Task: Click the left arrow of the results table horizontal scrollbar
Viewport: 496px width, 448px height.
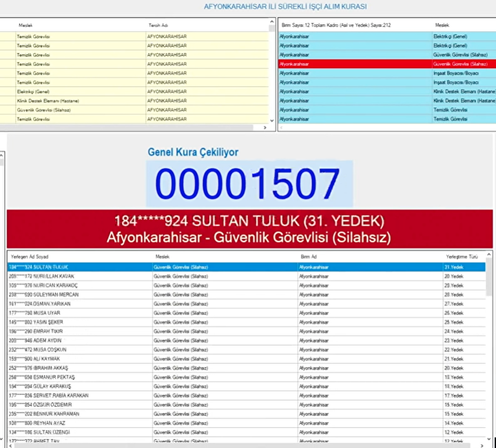Action: pos(11,445)
